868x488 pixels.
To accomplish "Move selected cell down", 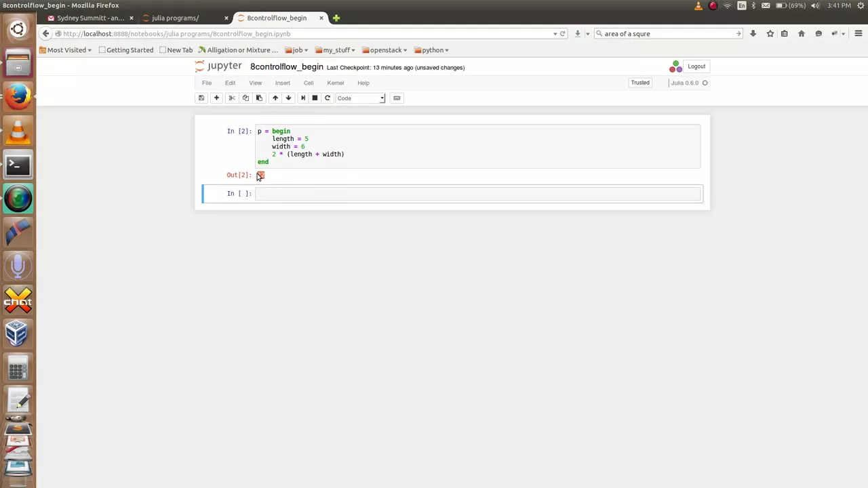I will (x=288, y=98).
